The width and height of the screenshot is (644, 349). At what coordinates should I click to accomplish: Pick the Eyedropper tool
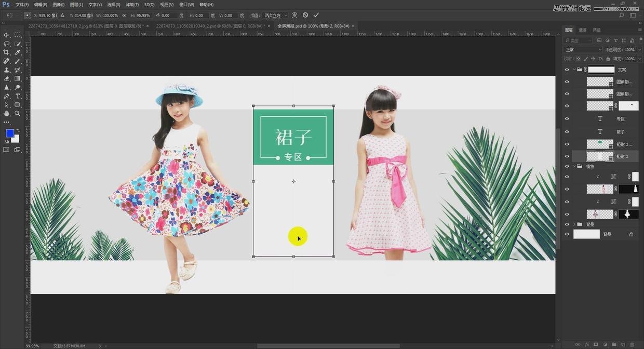coord(18,52)
